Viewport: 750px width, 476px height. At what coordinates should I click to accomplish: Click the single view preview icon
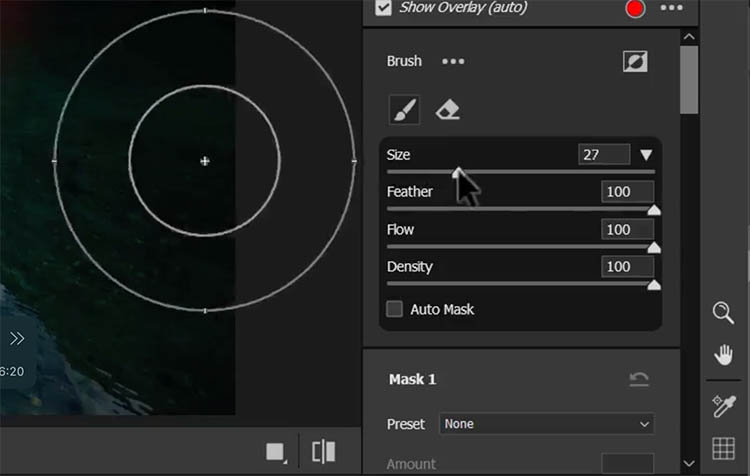(x=276, y=452)
